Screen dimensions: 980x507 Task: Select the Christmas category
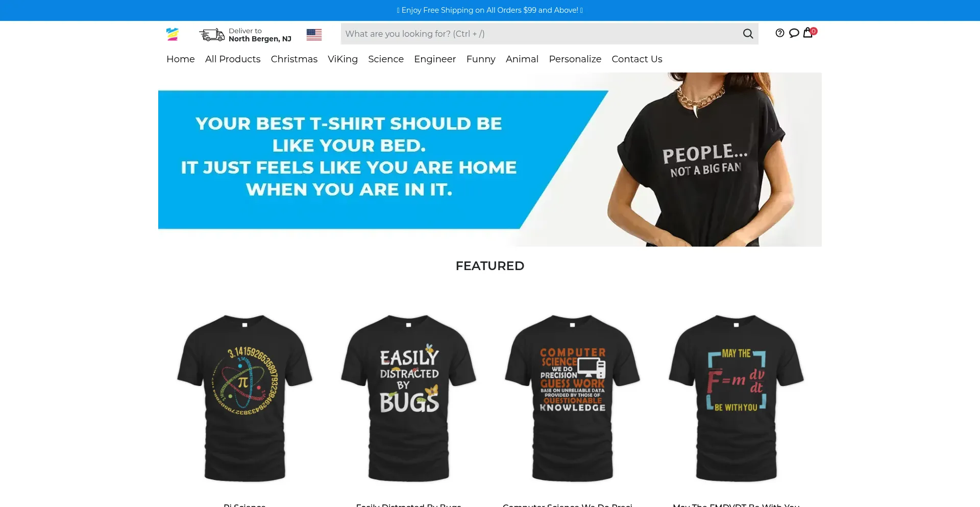[294, 59]
